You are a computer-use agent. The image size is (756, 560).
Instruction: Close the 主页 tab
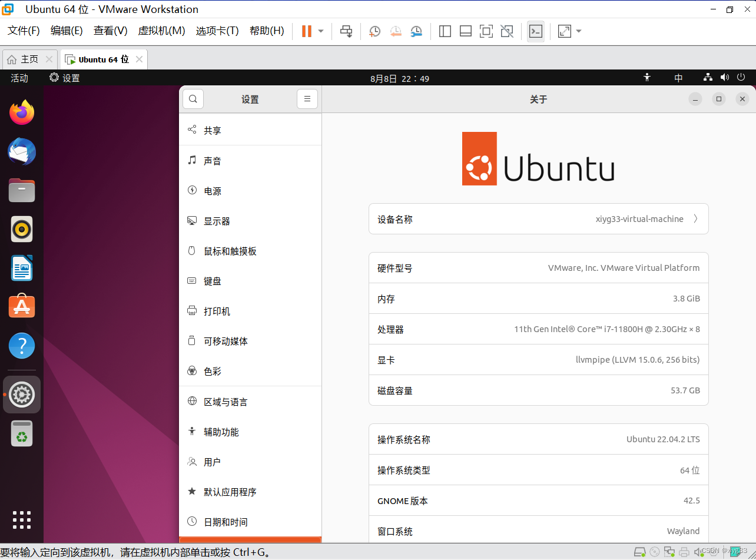pyautogui.click(x=49, y=59)
